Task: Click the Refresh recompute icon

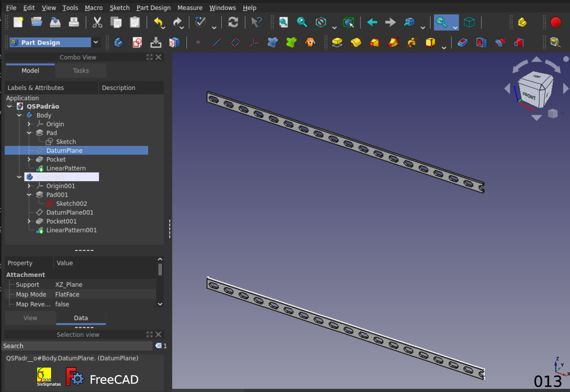Action: [x=233, y=22]
